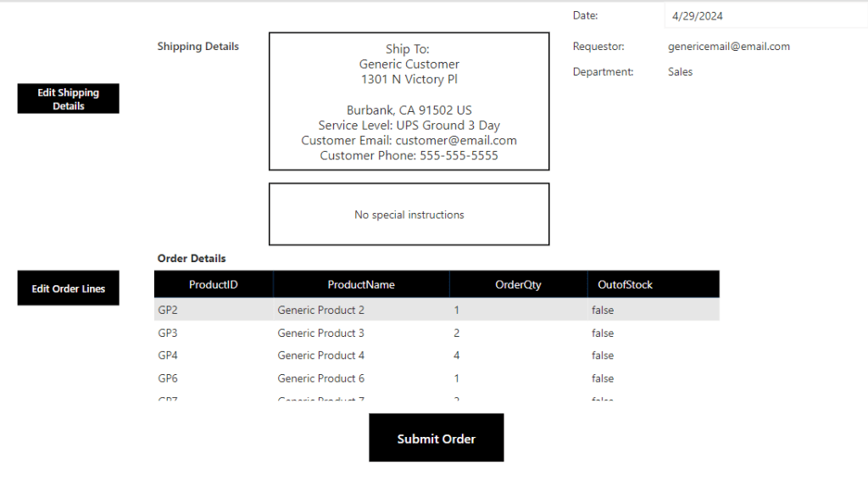Click the Ship To address box

coord(409,102)
